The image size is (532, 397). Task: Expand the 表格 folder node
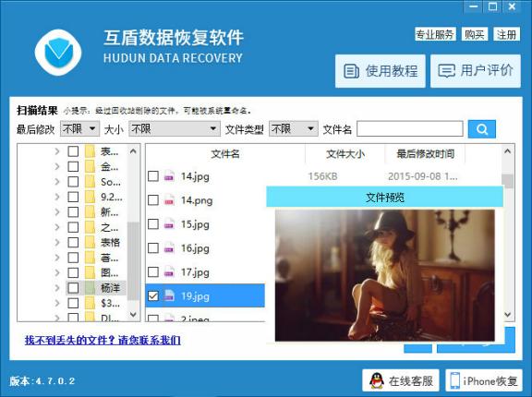(x=57, y=243)
